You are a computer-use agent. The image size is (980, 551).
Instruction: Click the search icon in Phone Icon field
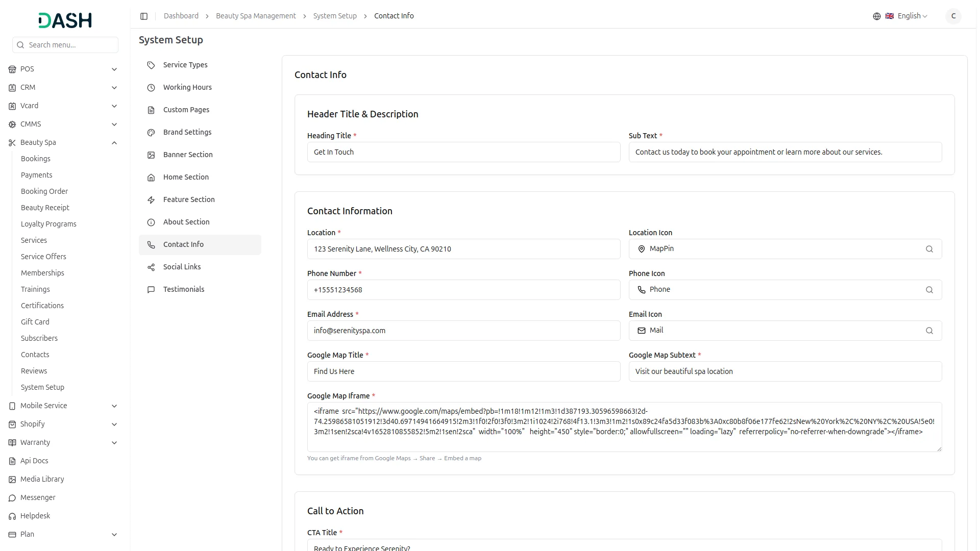(929, 290)
